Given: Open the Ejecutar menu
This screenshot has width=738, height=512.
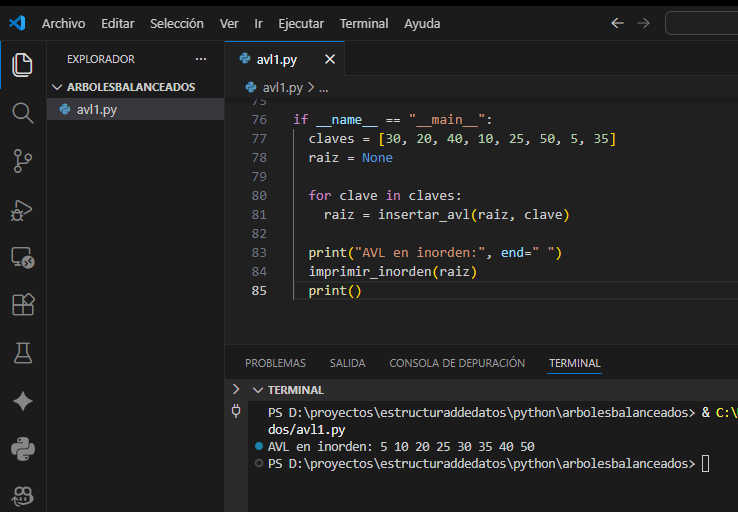Looking at the screenshot, I should tap(300, 23).
